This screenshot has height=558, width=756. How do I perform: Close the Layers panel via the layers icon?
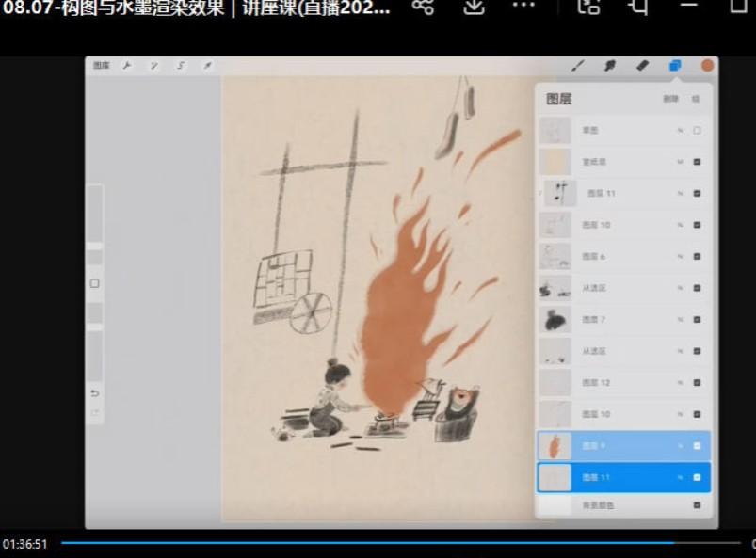pos(675,66)
